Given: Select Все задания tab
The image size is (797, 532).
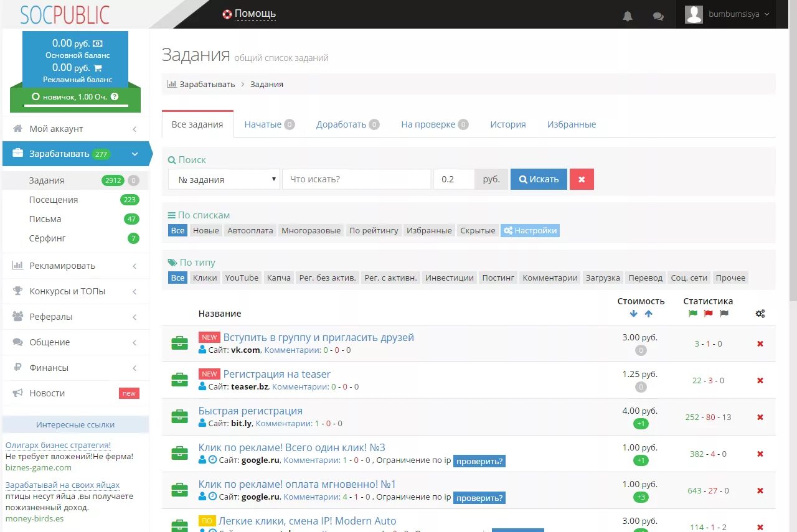Looking at the screenshot, I should (x=197, y=124).
